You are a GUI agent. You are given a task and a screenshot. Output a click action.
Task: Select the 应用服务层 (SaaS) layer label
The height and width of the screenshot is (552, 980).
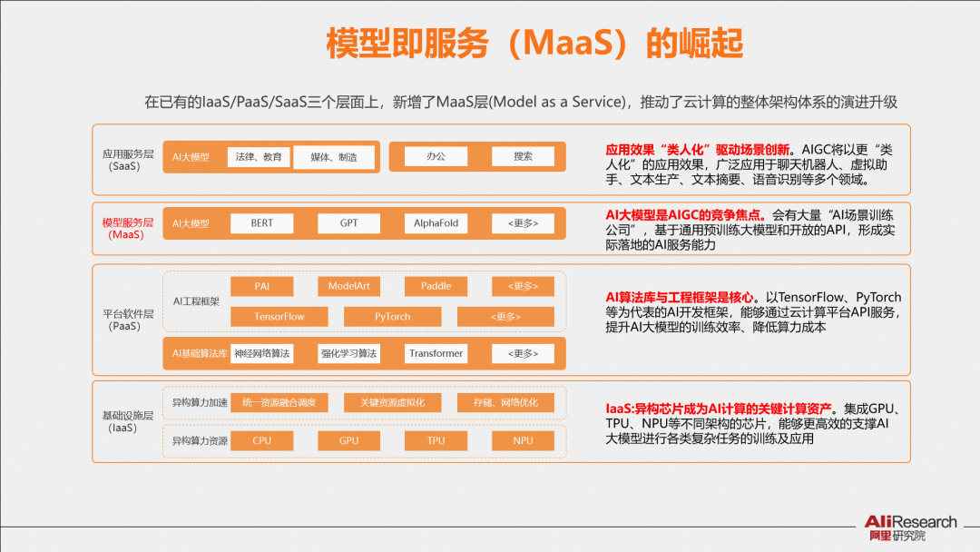pos(128,160)
